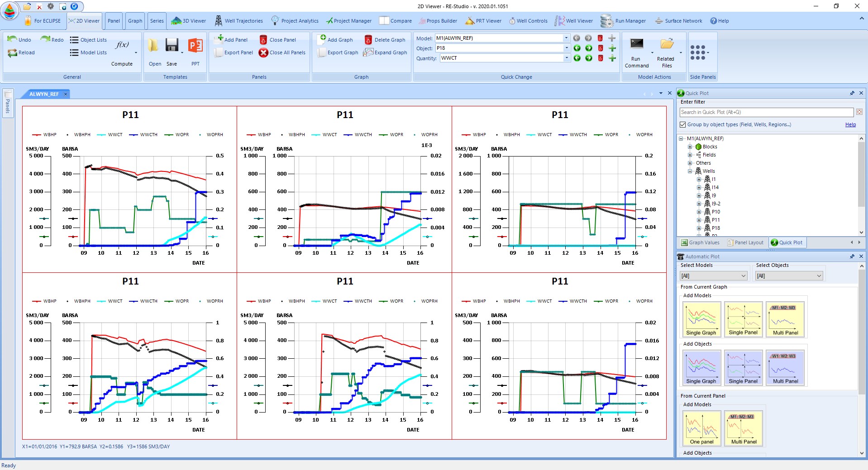This screenshot has height=470, width=868.
Task: Select the ALWYN_REF document tab
Action: (x=44, y=94)
